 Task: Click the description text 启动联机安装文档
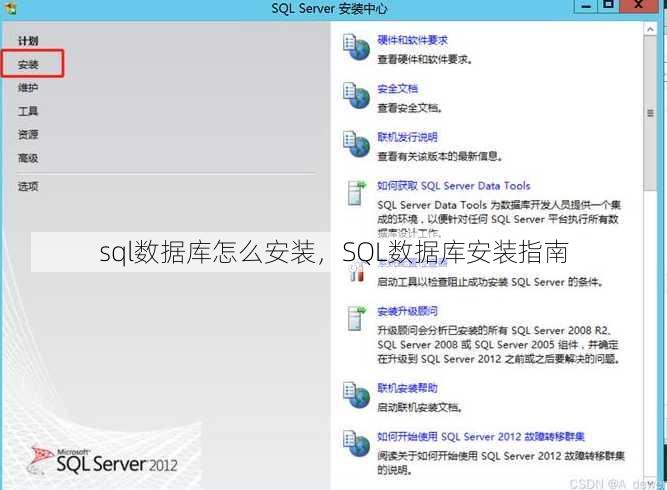(419, 407)
